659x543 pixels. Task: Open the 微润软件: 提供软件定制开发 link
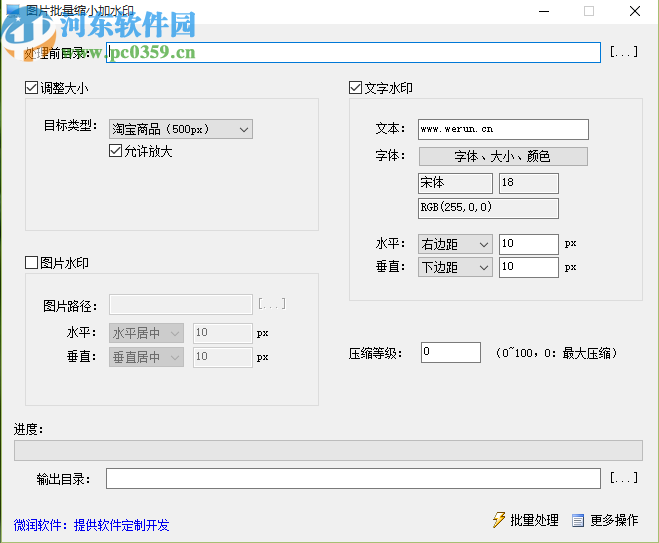pyautogui.click(x=91, y=525)
